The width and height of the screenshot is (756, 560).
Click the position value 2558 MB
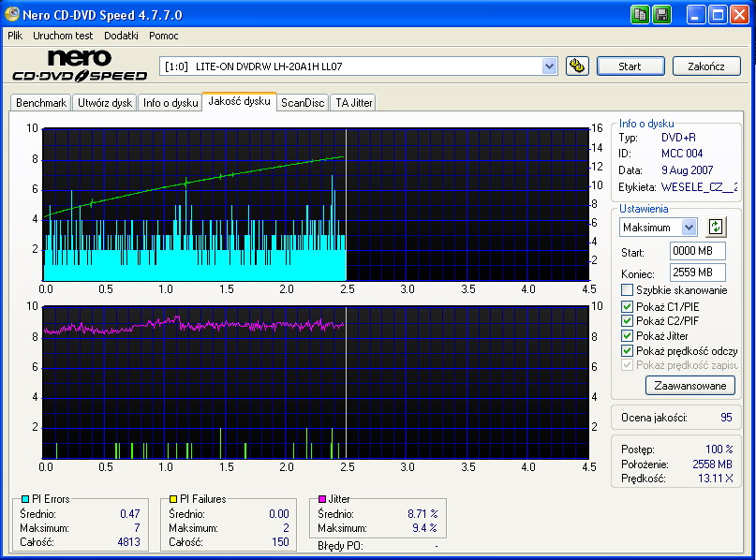click(712, 464)
